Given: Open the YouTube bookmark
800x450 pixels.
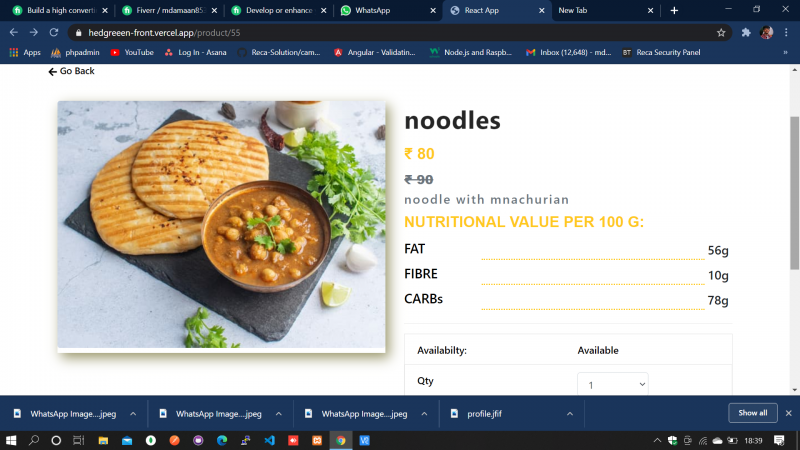Looking at the screenshot, I should tap(132, 53).
